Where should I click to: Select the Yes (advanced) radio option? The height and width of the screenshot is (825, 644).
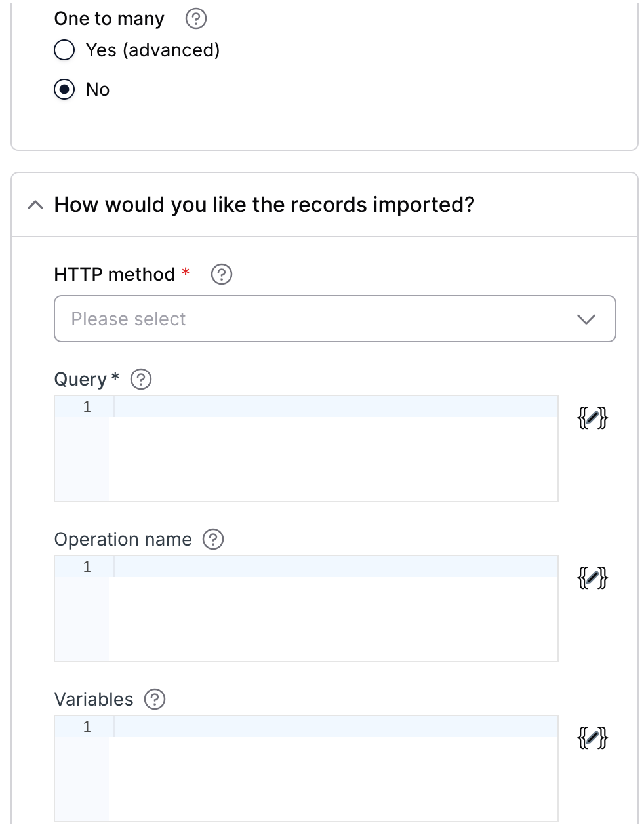click(64, 50)
